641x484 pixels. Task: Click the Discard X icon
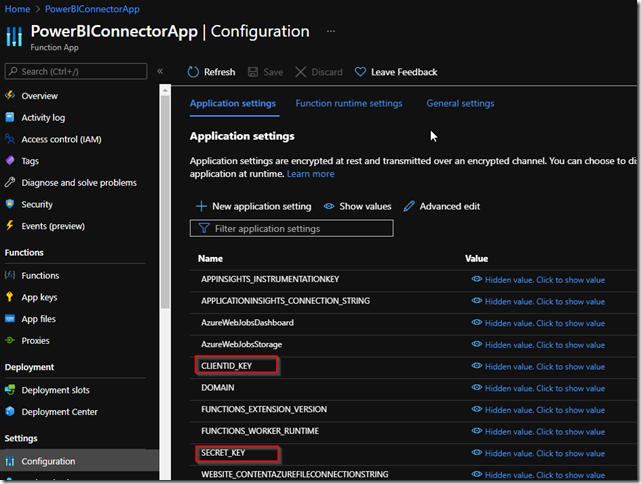pos(300,72)
